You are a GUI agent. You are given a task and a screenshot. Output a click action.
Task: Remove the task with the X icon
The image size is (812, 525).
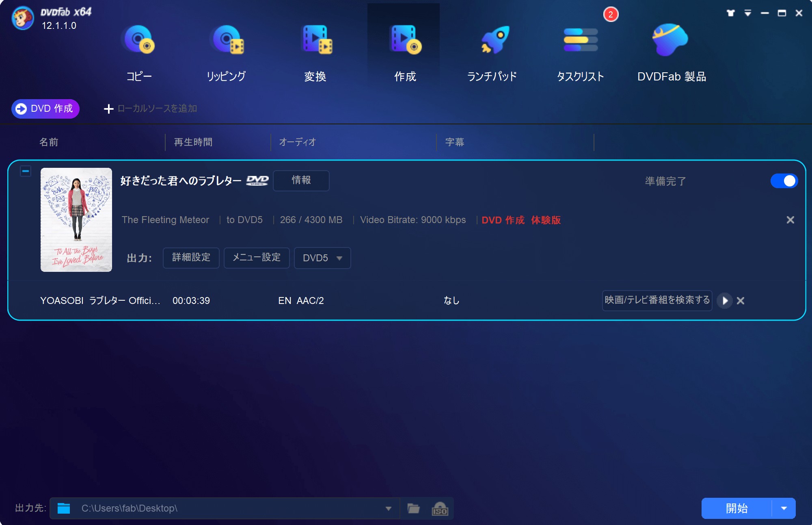tap(790, 220)
